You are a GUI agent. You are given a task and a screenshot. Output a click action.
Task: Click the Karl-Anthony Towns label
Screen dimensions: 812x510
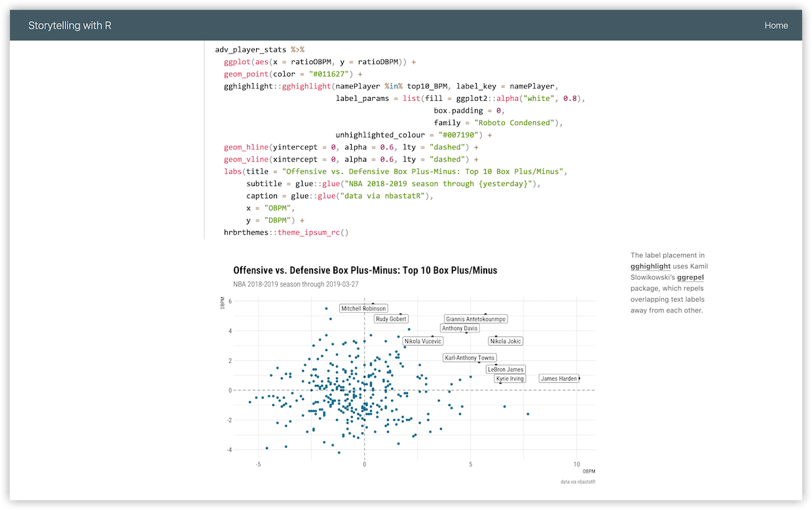(x=469, y=357)
